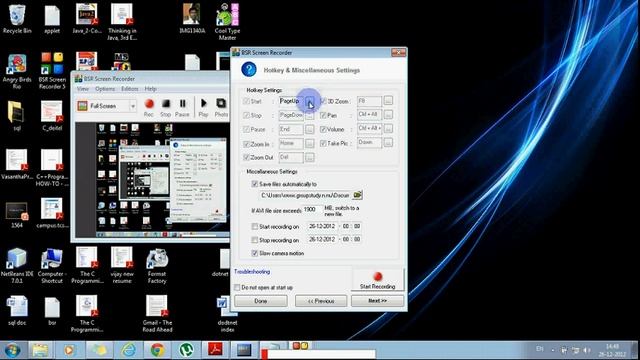Image resolution: width=640 pixels, height=360 pixels.
Task: Open Google Chrome from the taskbar
Action: 158,350
